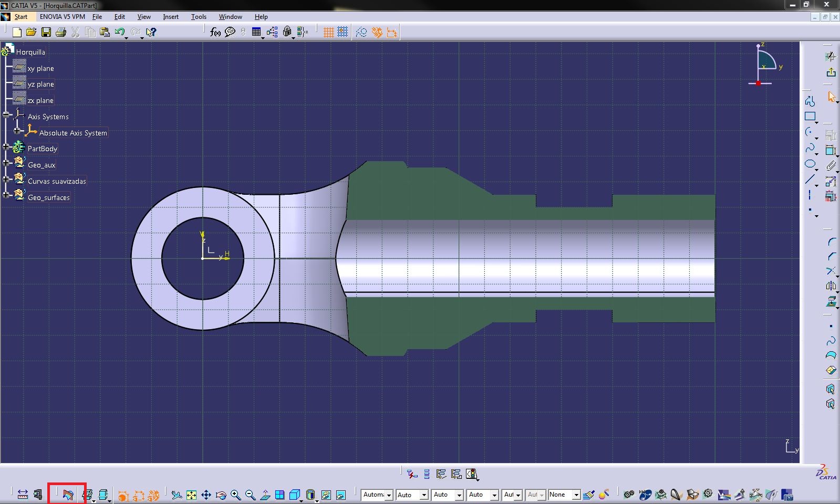Select the Profile sketch tool
The width and height of the screenshot is (840, 504).
pos(810,101)
